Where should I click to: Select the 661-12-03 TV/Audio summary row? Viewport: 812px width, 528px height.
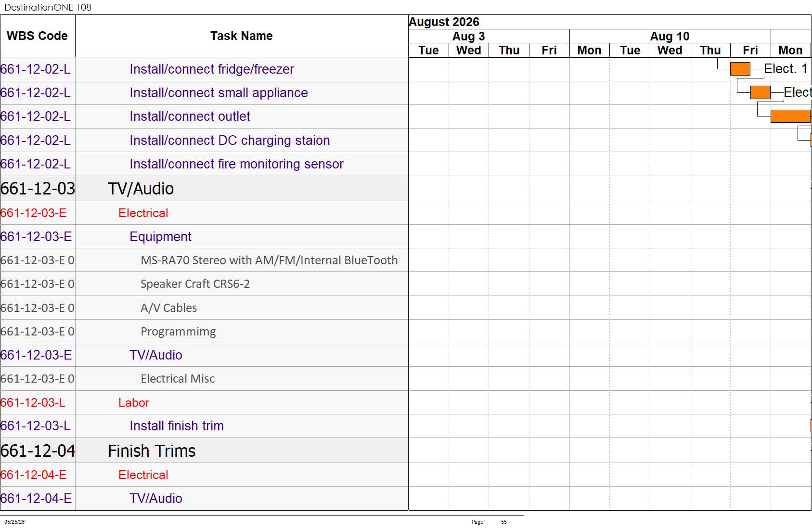[x=204, y=189]
